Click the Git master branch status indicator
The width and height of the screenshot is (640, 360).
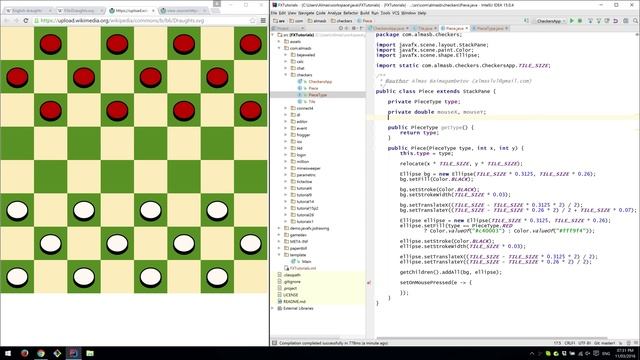(605, 343)
